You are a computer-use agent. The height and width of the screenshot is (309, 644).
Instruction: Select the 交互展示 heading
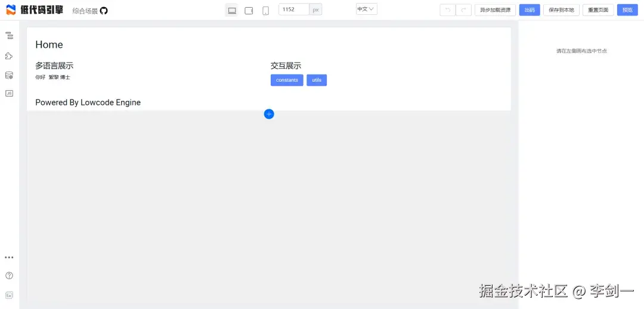286,66
